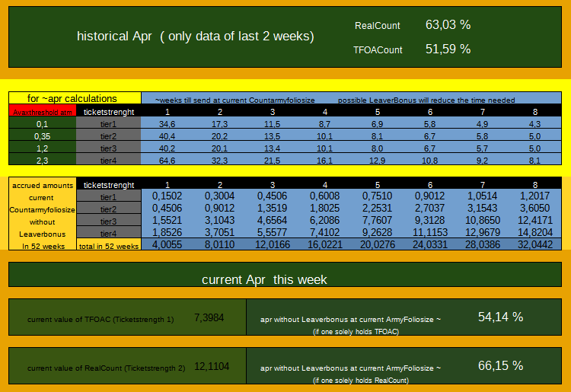Image resolution: width=571 pixels, height=392 pixels.
Task: Click the 2,3 threshold value cell
Action: pos(42,161)
